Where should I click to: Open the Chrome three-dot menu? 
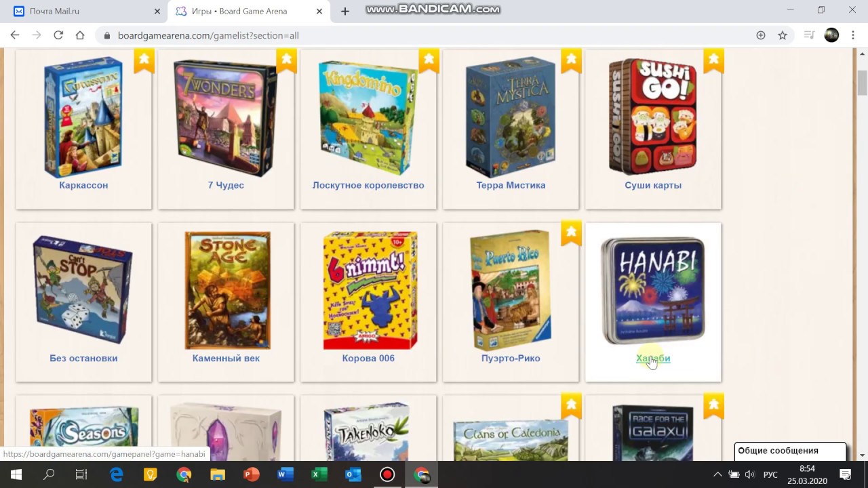point(853,35)
